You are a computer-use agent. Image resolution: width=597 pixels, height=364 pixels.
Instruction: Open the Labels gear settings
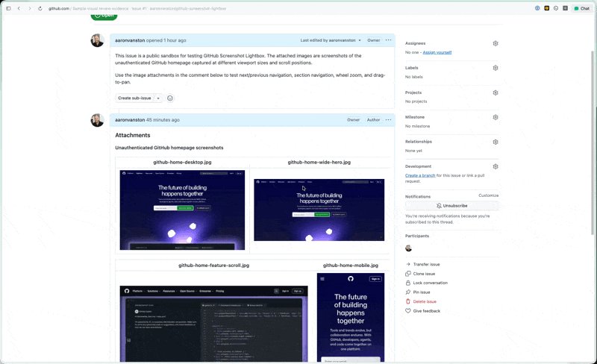[496, 68]
